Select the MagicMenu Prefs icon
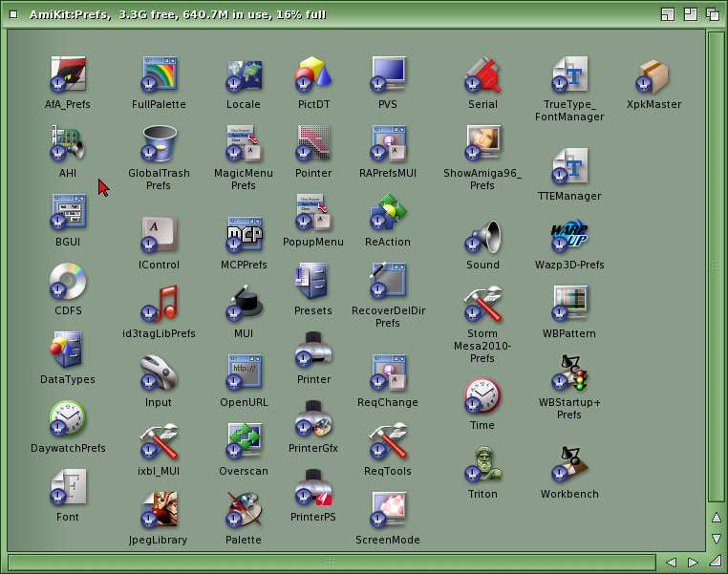This screenshot has width=728, height=574. point(244,142)
